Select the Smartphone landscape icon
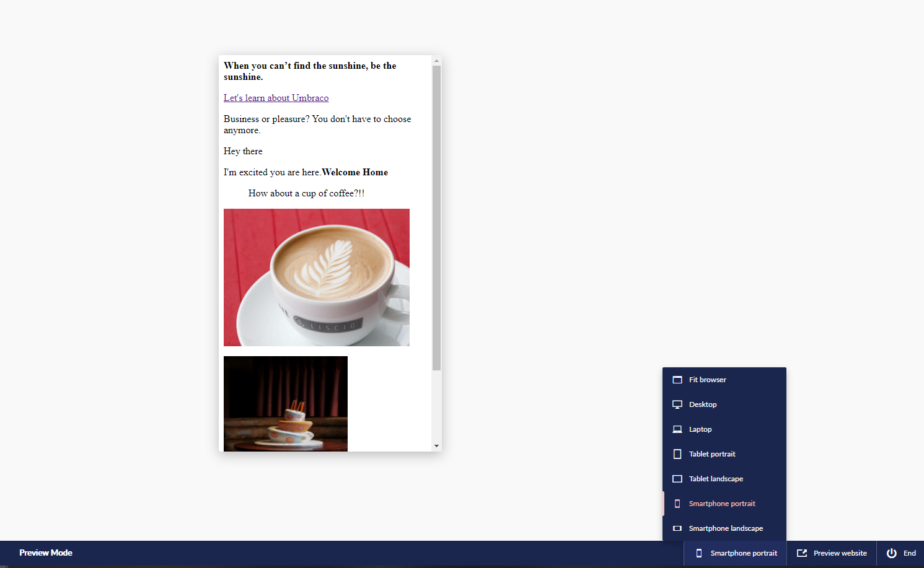The height and width of the screenshot is (568, 924). [677, 528]
